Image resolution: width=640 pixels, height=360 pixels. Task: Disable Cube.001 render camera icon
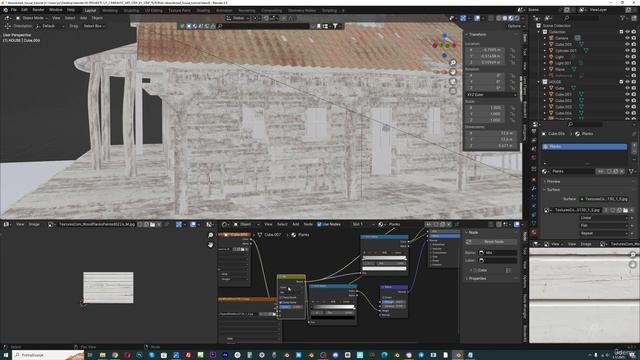click(633, 94)
